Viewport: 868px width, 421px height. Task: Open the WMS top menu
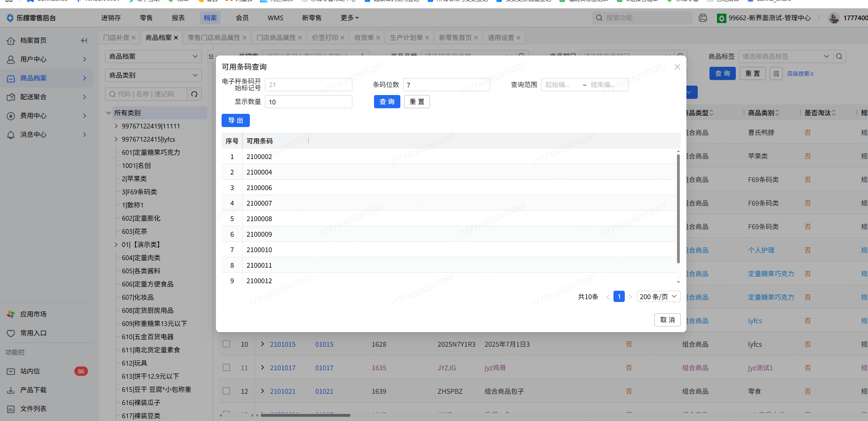(x=276, y=18)
